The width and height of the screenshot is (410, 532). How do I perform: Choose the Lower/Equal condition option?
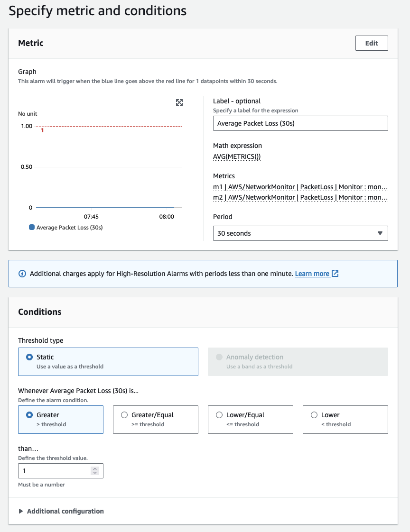coord(219,415)
